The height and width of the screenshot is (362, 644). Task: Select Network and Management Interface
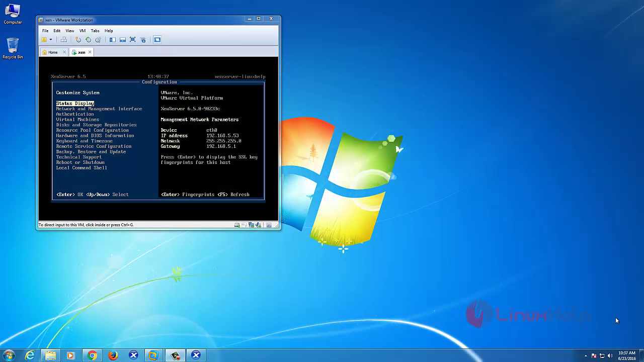click(99, 109)
